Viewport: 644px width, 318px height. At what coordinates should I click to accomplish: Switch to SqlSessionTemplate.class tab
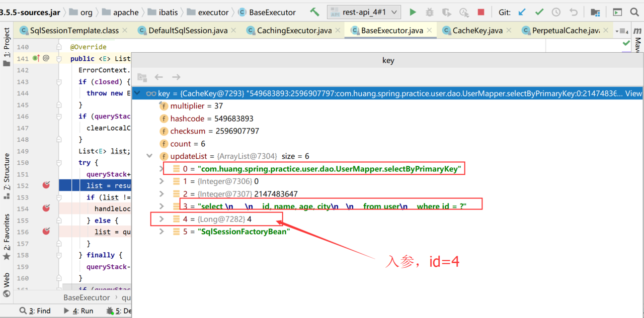(x=74, y=31)
